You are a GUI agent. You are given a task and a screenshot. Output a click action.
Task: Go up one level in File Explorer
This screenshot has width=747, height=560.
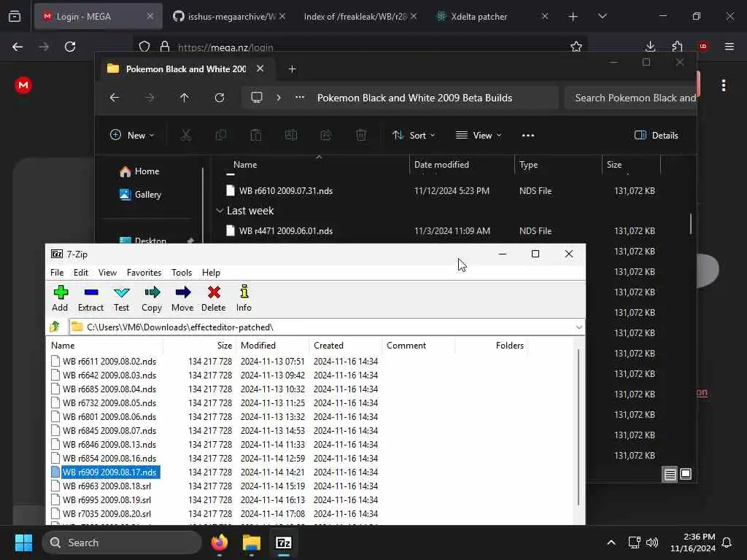tap(185, 98)
